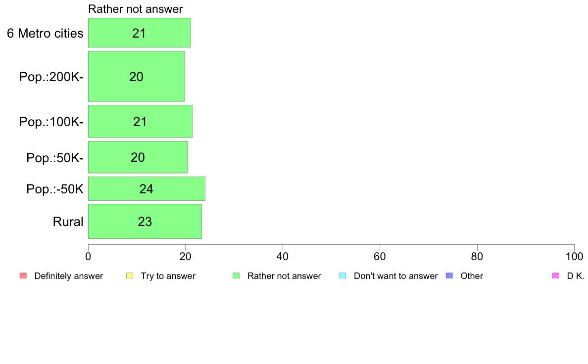Select the Pop.:50K- bar showing 20
The height and width of the screenshot is (364, 588).
tap(138, 157)
